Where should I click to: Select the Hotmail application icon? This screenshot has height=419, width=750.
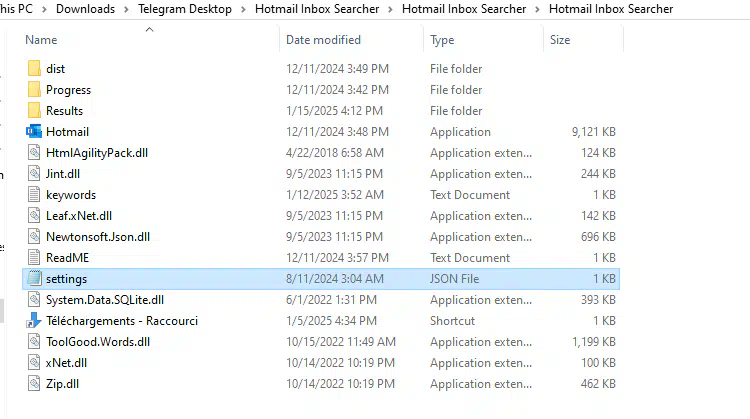coord(34,132)
